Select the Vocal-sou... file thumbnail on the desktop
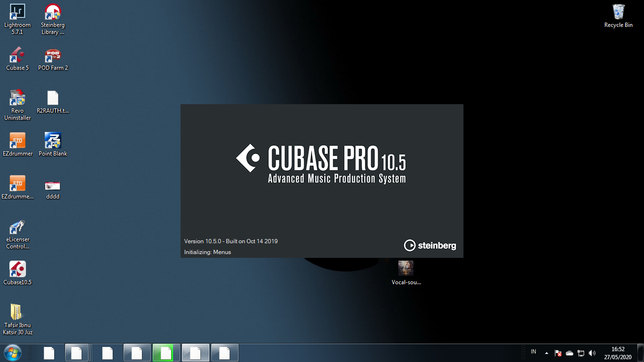Viewport: 644px width, 362px height. tap(406, 273)
